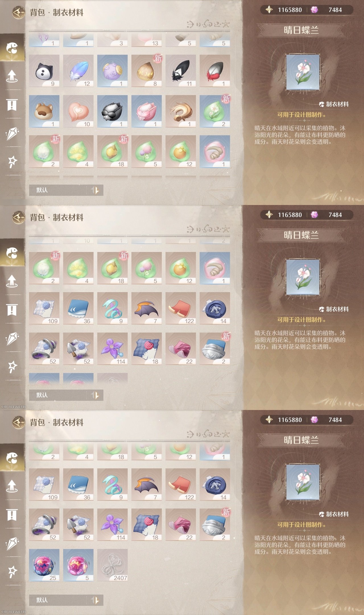The image size is (364, 615).
Task: Select the black beetle material item
Action: (x=112, y=111)
